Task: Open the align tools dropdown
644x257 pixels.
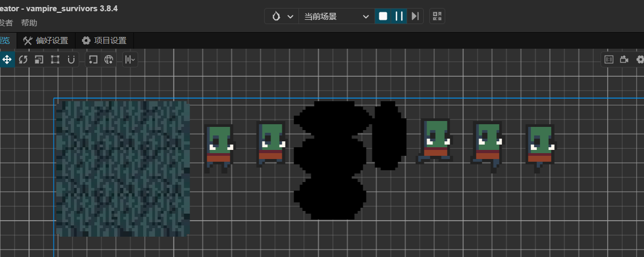Action: pos(130,59)
